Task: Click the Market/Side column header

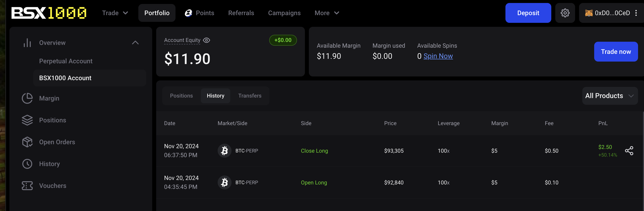Action: [232, 123]
